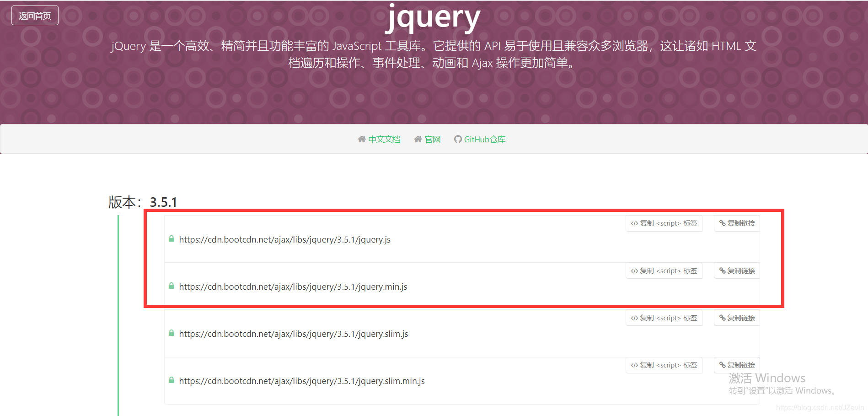Image resolution: width=868 pixels, height=416 pixels.
Task: Open the 中文文档 link
Action: [384, 139]
